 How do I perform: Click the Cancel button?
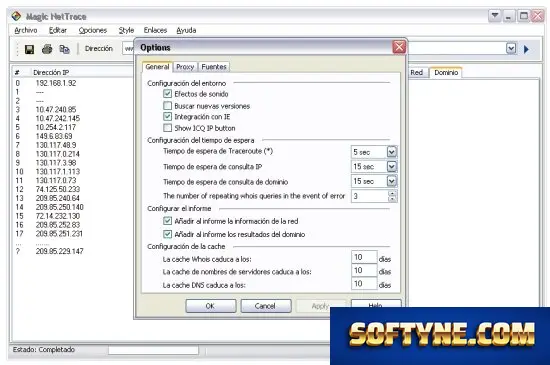tap(266, 306)
